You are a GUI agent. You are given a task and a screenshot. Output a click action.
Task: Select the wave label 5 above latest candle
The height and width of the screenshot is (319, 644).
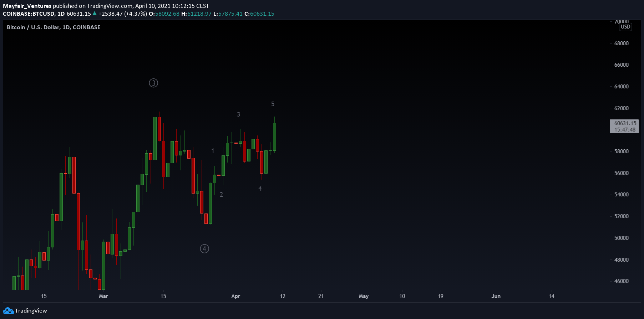273,104
